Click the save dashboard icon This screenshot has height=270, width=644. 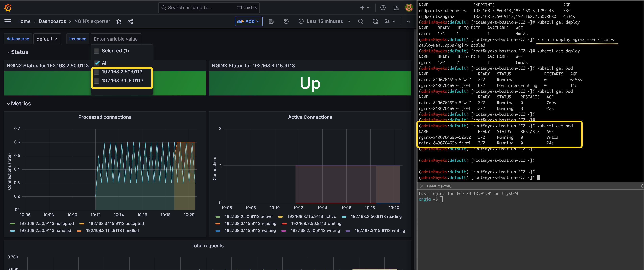click(x=271, y=21)
